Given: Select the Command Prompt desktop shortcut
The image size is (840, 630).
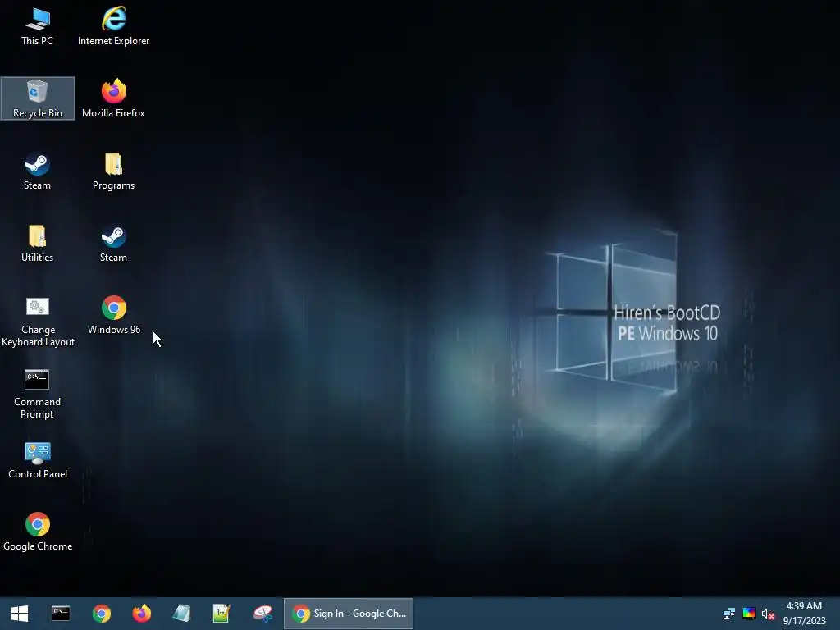Looking at the screenshot, I should tap(38, 394).
